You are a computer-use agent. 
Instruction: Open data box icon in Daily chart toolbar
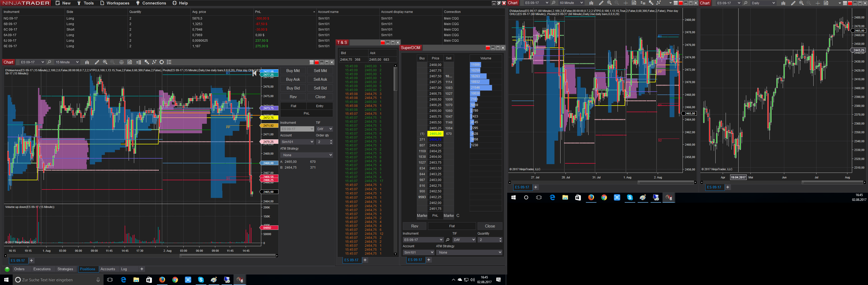[826, 3]
